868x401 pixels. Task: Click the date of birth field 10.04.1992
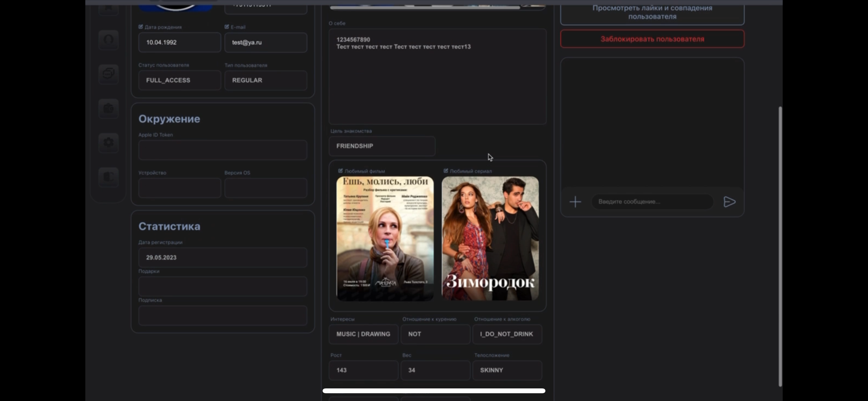[180, 43]
